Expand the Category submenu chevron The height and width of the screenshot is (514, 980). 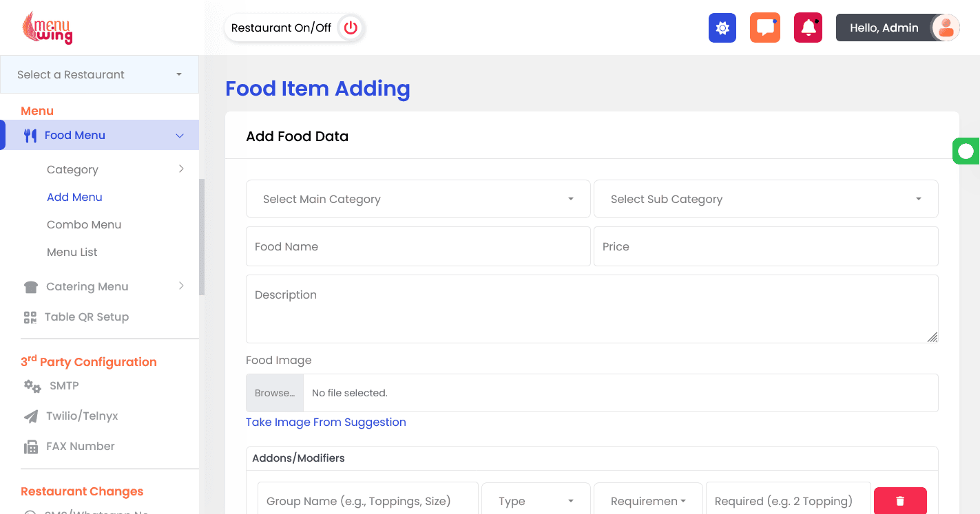click(181, 169)
